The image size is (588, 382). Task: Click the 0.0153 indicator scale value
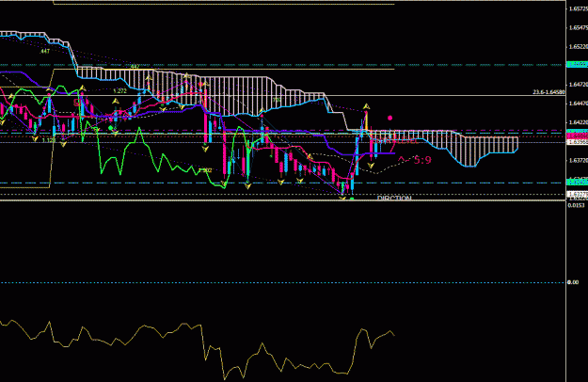[x=577, y=205]
